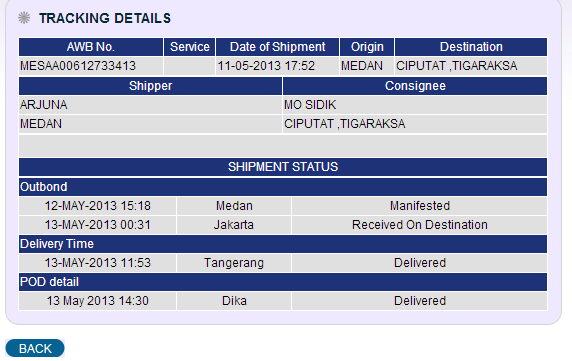Click the BACK button
Screen dimensions: 572x361
pos(35,348)
